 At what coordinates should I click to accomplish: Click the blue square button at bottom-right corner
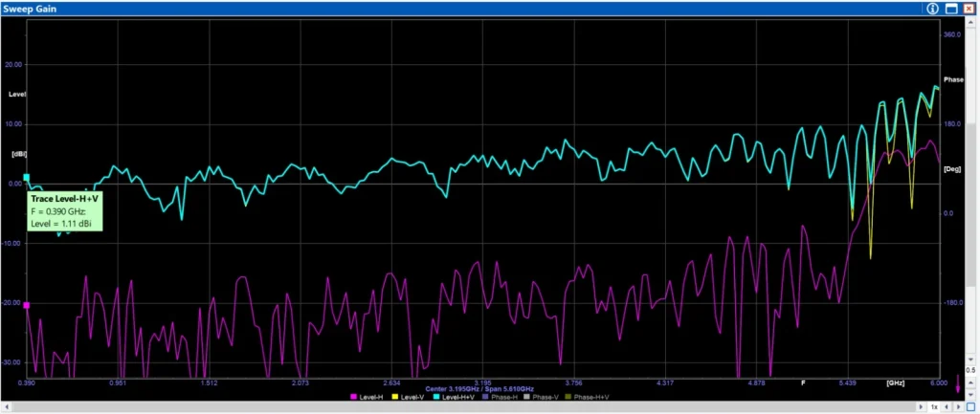[970, 406]
